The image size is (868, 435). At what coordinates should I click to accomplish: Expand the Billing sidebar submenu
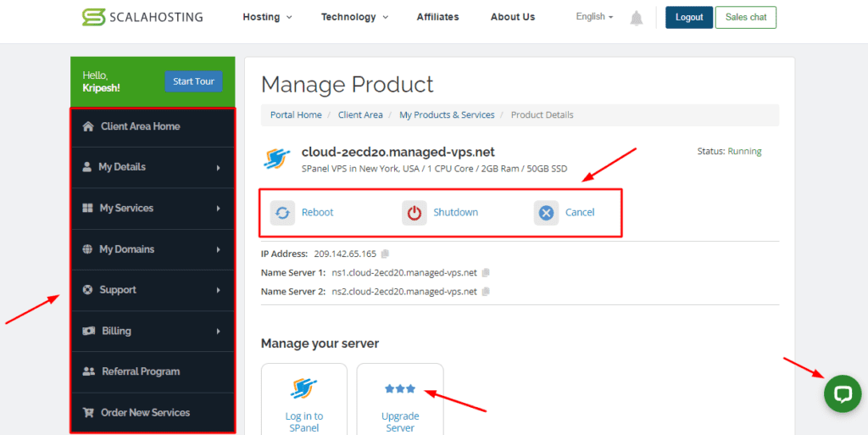coord(153,331)
